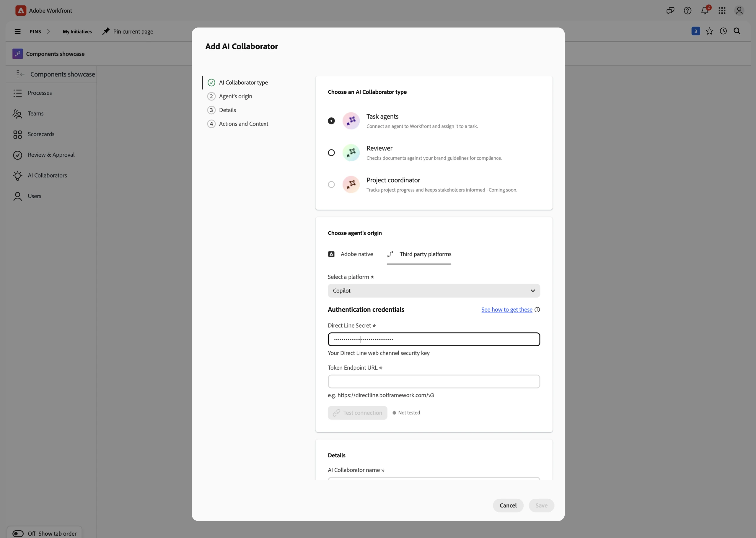The image size is (756, 538).
Task: Click the AI Collaborators lightbulb icon
Action: coord(17,175)
